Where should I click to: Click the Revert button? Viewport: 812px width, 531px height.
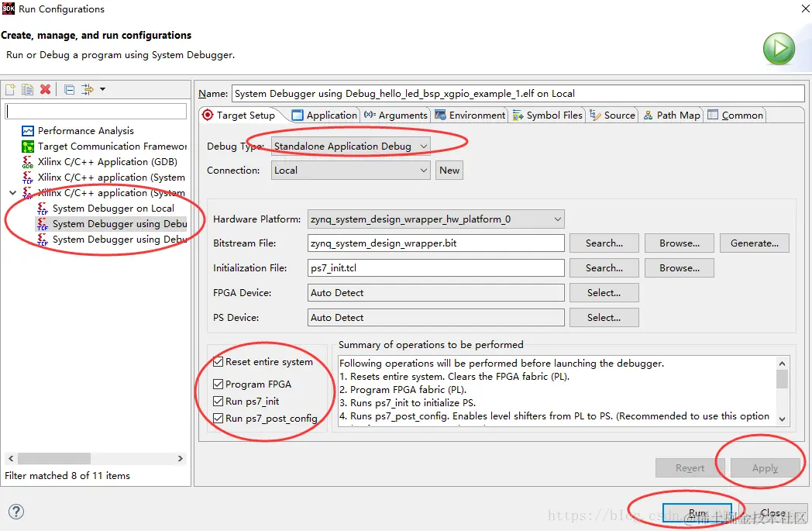690,467
